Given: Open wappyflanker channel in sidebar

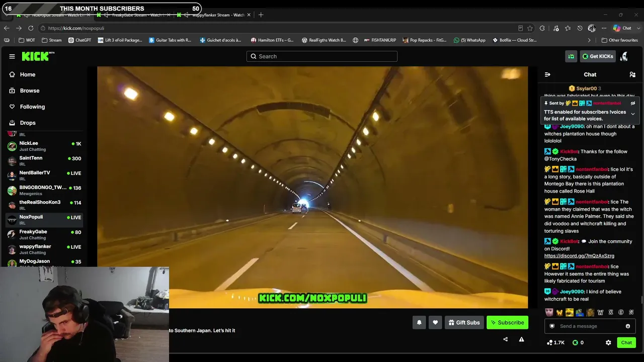Looking at the screenshot, I should [x=44, y=249].
